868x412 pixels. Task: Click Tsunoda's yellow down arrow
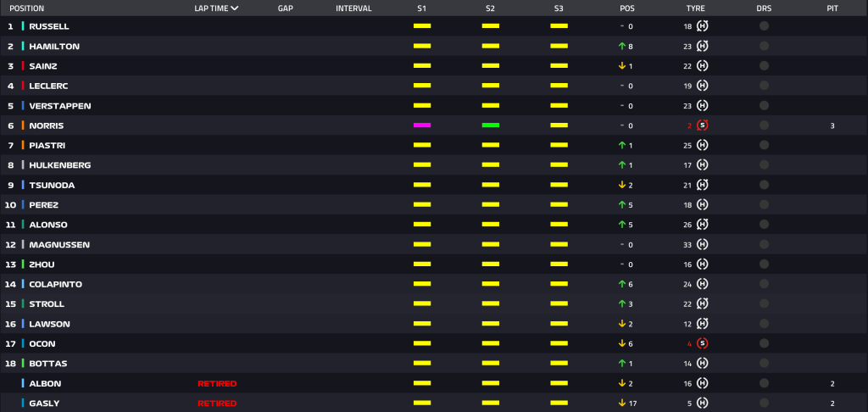coord(622,185)
